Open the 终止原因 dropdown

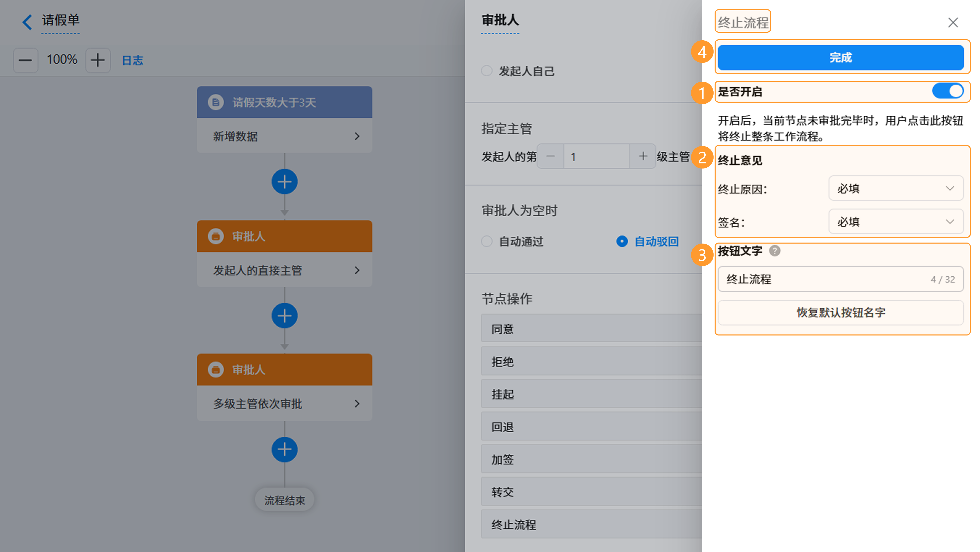click(x=896, y=188)
